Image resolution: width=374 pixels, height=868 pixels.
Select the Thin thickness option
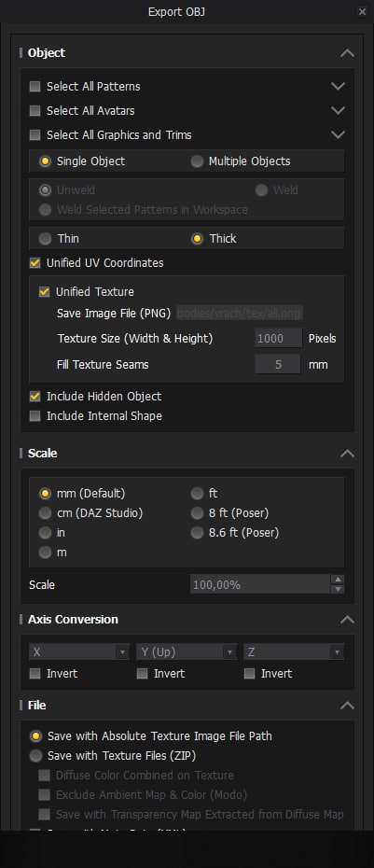point(46,239)
